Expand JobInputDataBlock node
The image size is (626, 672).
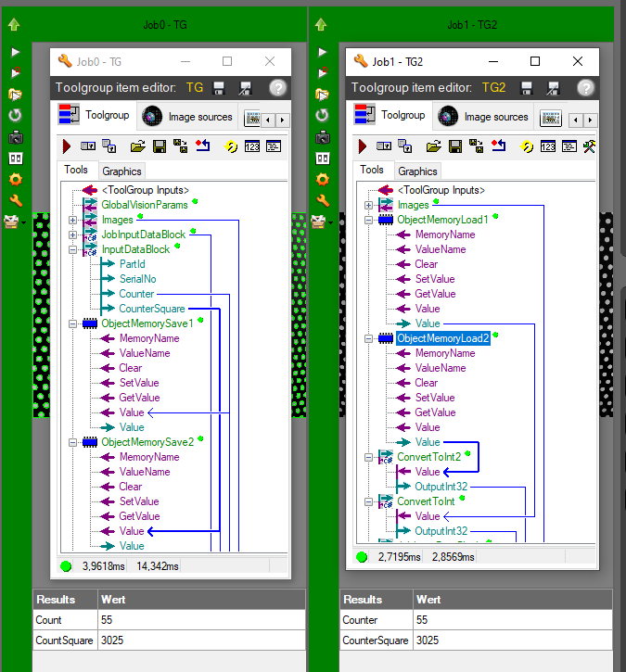click(73, 235)
